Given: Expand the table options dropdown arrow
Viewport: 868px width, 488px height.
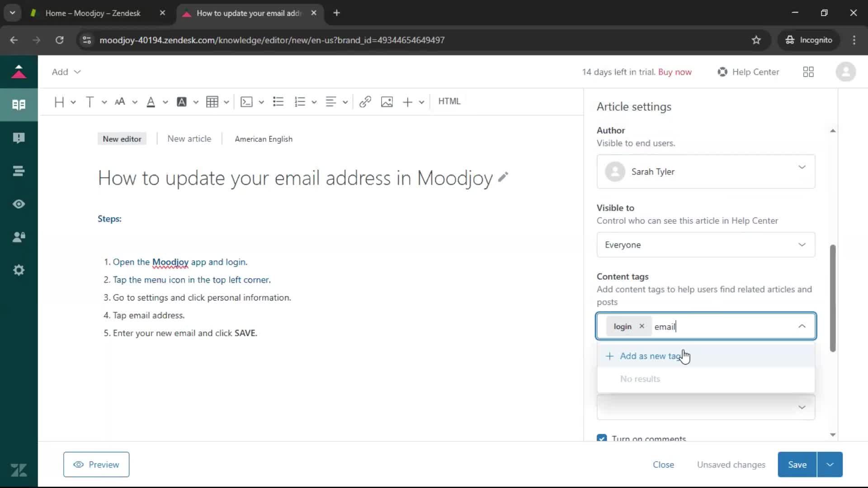Looking at the screenshot, I should point(226,102).
